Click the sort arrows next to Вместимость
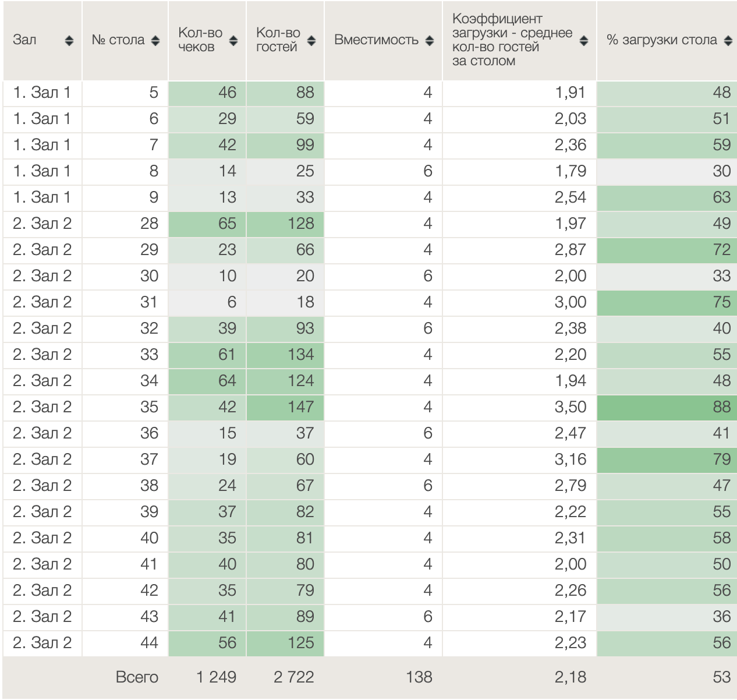This screenshot has width=737, height=700. pos(430,40)
